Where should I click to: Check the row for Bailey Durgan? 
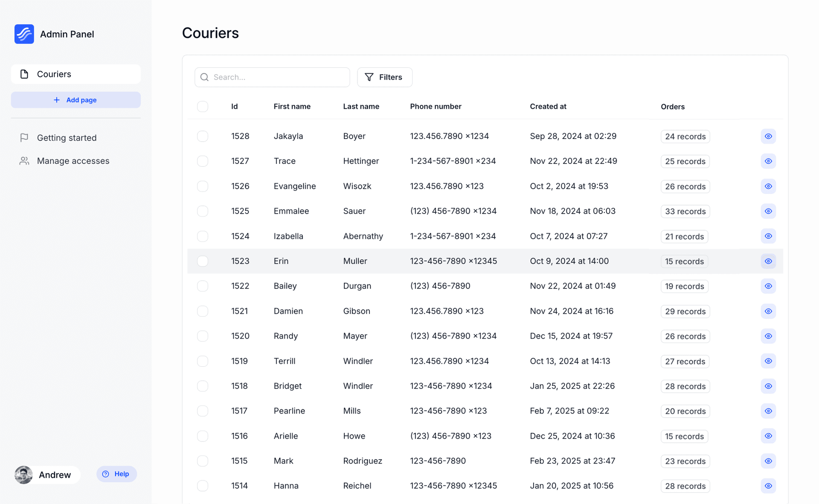[203, 286]
